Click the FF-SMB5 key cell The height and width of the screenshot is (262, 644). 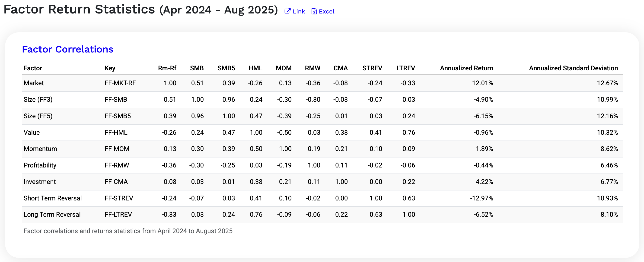click(118, 116)
